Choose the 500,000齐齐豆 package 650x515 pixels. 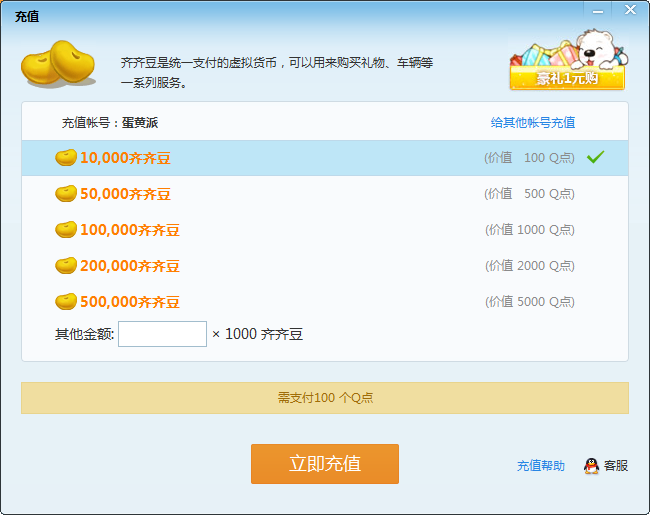325,301
